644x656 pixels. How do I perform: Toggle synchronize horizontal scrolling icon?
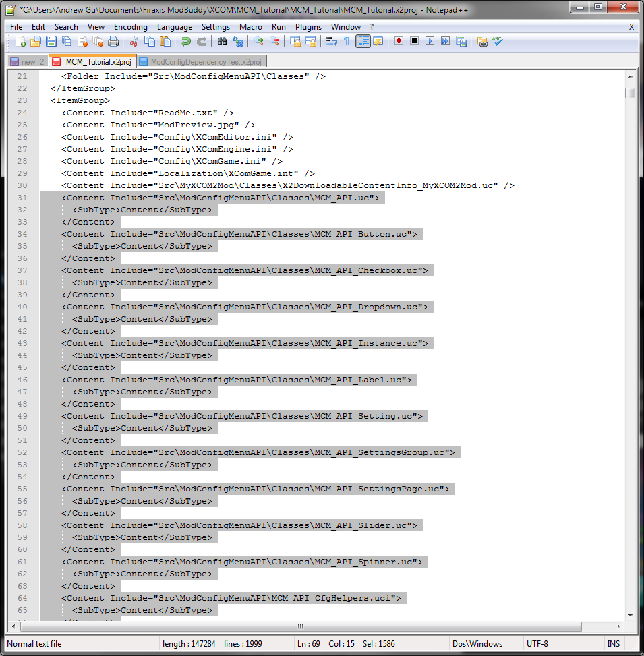pos(310,41)
